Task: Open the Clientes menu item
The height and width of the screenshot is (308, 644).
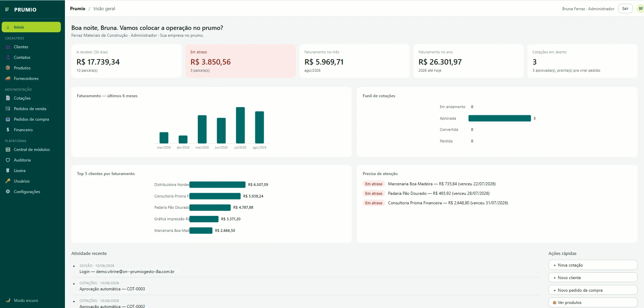Action: (x=31, y=47)
